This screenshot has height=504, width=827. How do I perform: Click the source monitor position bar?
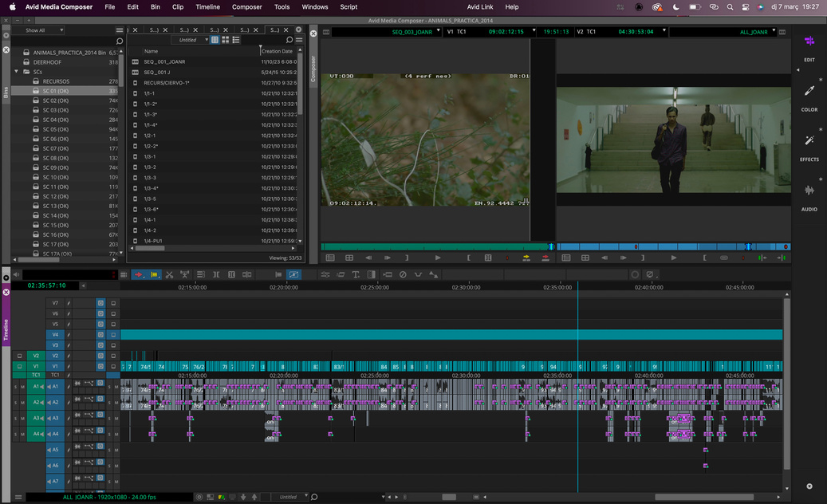tap(437, 246)
